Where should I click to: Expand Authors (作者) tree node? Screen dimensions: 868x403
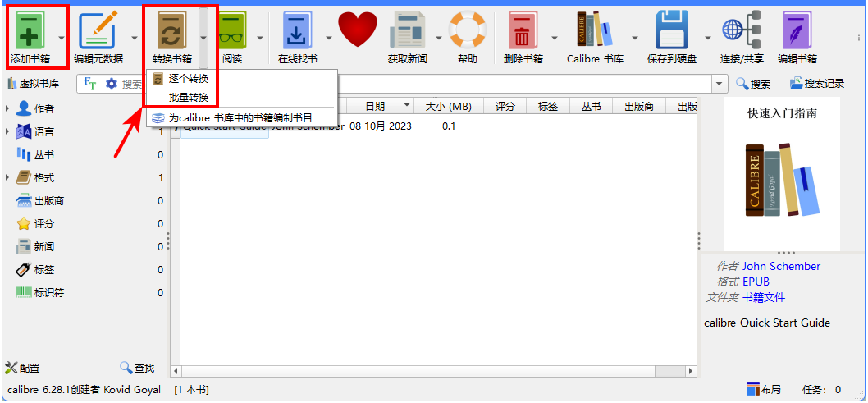[7, 108]
